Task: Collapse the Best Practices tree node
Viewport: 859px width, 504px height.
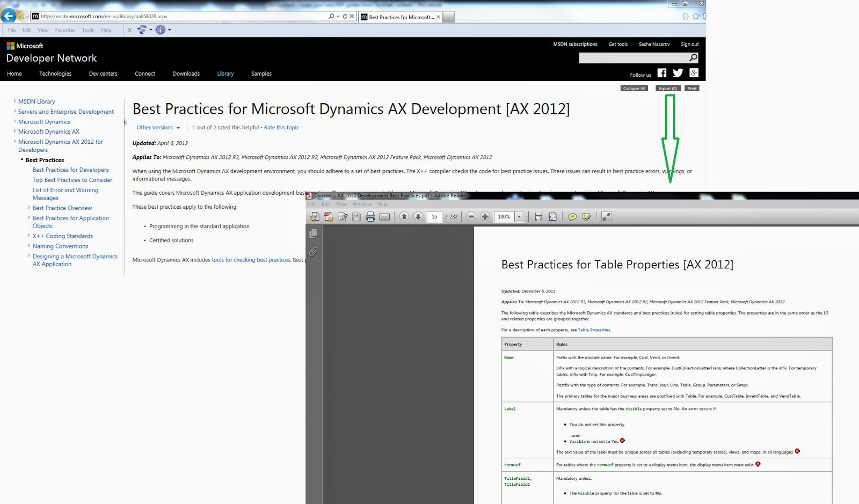Action: 22,159
